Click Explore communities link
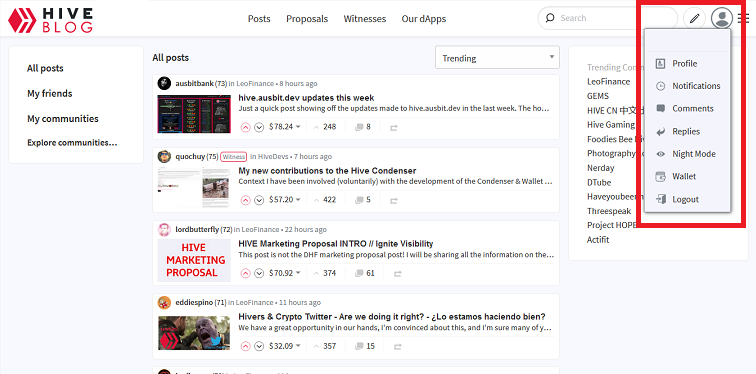 pos(72,143)
